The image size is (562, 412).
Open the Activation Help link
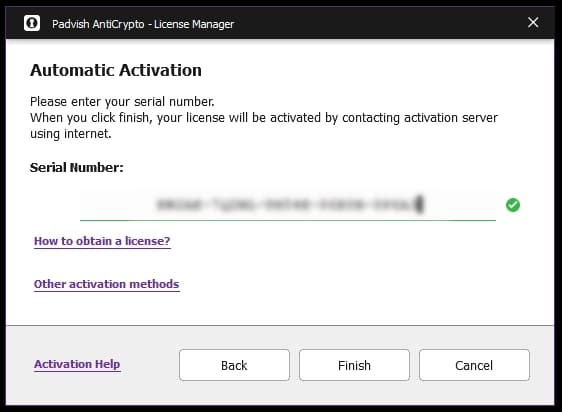(77, 364)
